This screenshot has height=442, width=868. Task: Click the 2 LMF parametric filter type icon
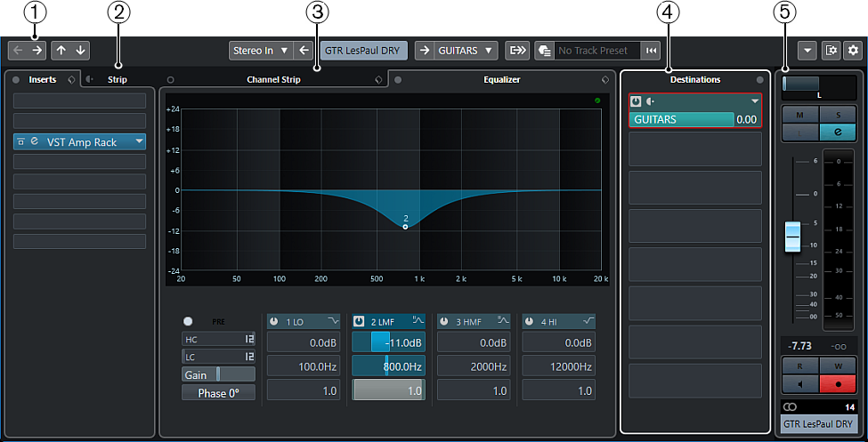418,321
